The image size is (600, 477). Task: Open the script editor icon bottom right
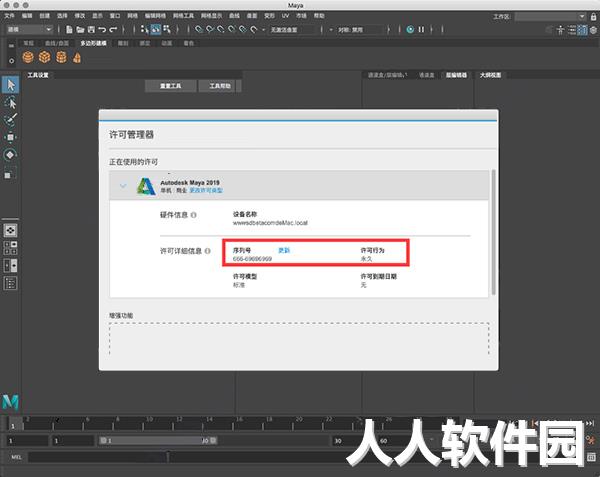point(591,457)
